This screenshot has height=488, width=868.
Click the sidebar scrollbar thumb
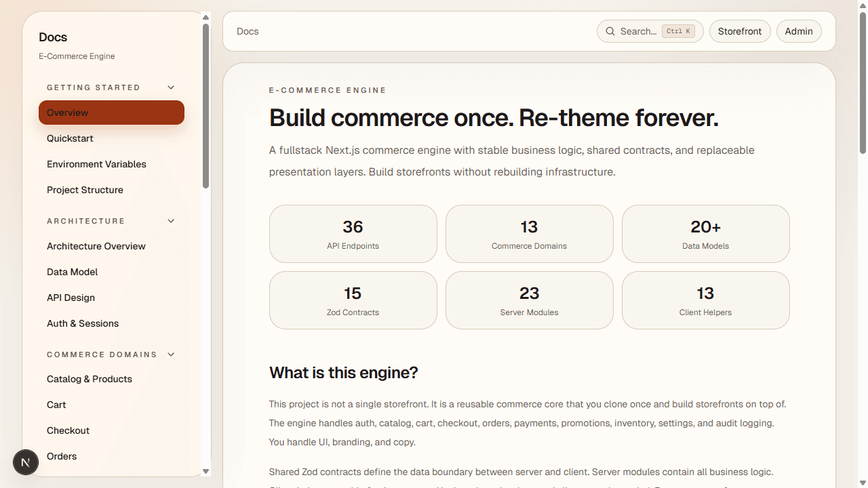click(x=206, y=106)
